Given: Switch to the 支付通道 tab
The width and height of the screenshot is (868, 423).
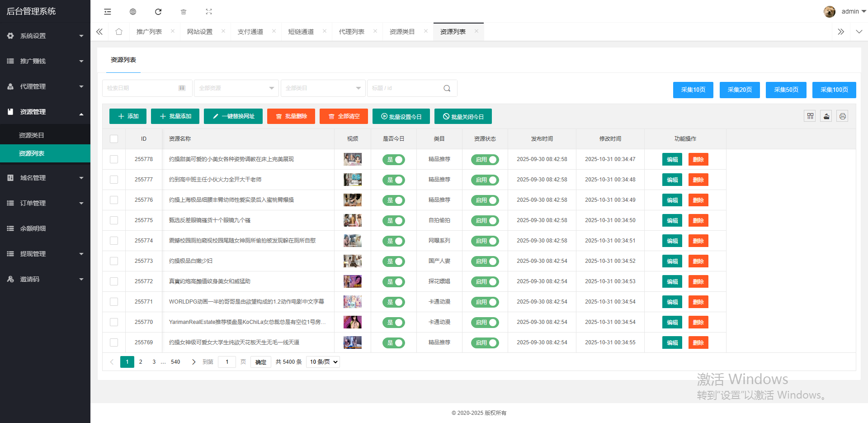Looking at the screenshot, I should click(250, 32).
